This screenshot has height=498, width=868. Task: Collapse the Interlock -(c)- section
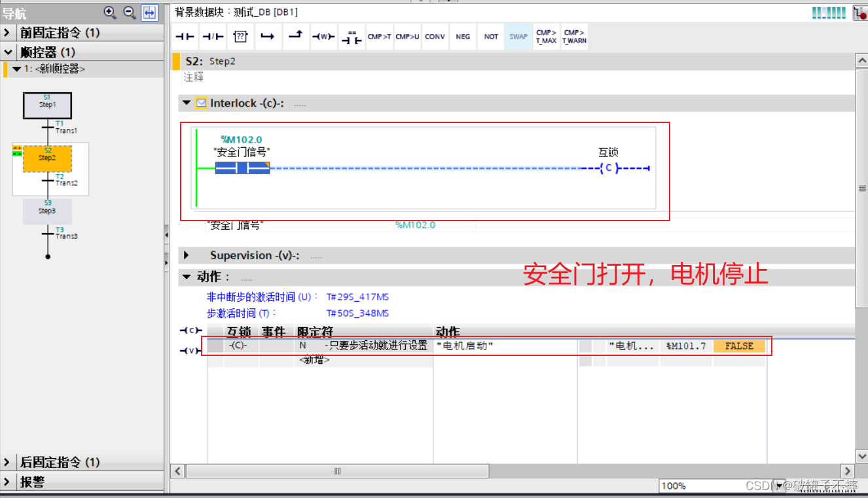(187, 103)
